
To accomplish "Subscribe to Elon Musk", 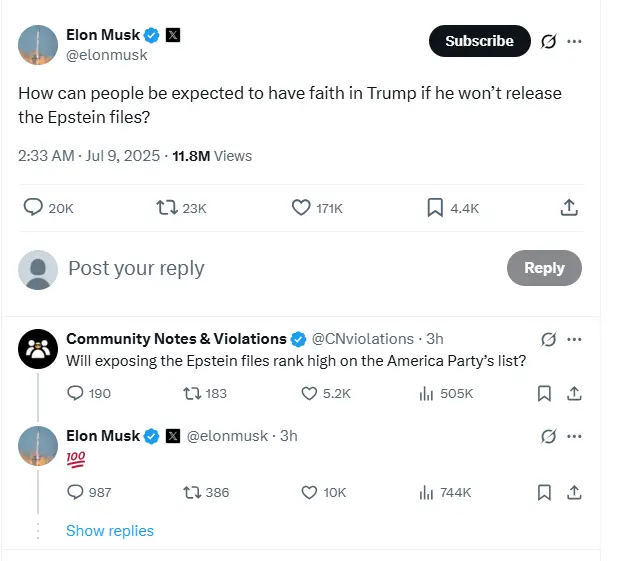I will pyautogui.click(x=479, y=41).
